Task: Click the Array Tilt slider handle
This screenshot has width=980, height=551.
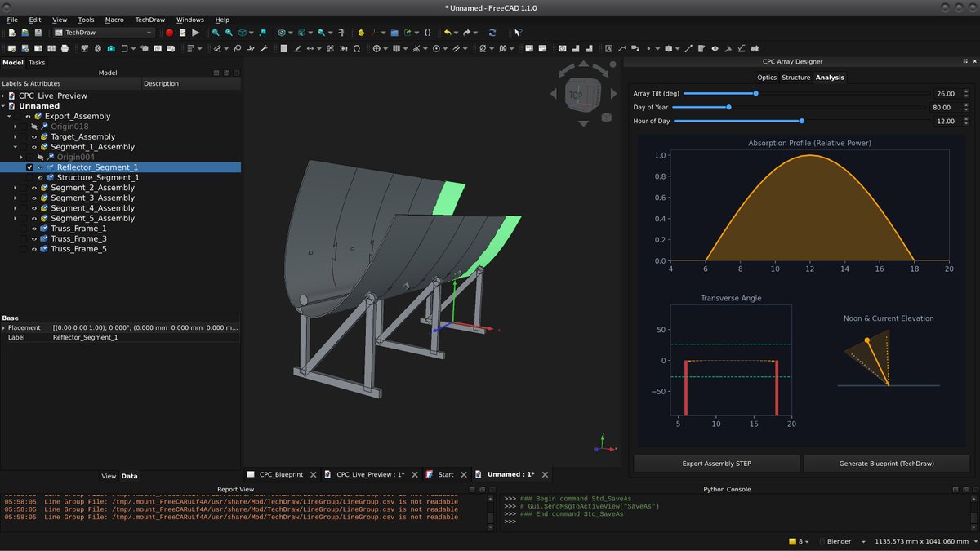Action: click(755, 94)
